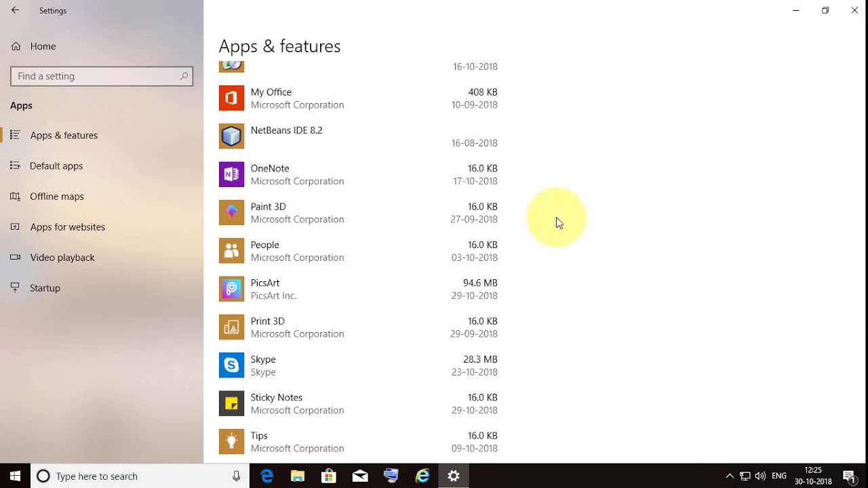
Task: Select the PicsArt app name
Action: coord(265,283)
